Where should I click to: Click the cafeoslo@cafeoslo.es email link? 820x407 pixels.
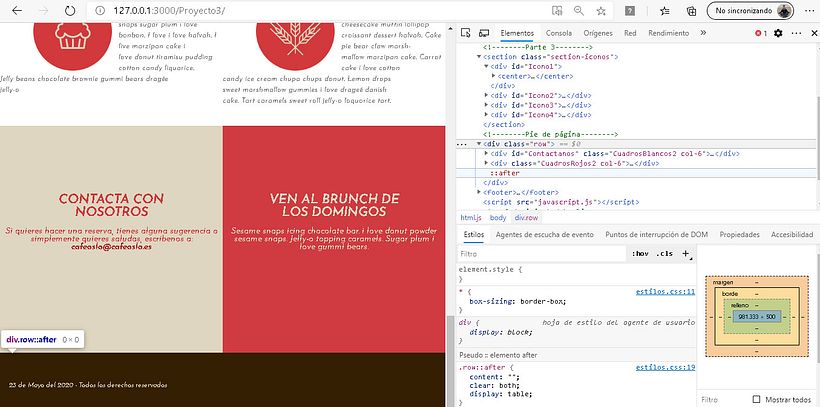(111, 246)
